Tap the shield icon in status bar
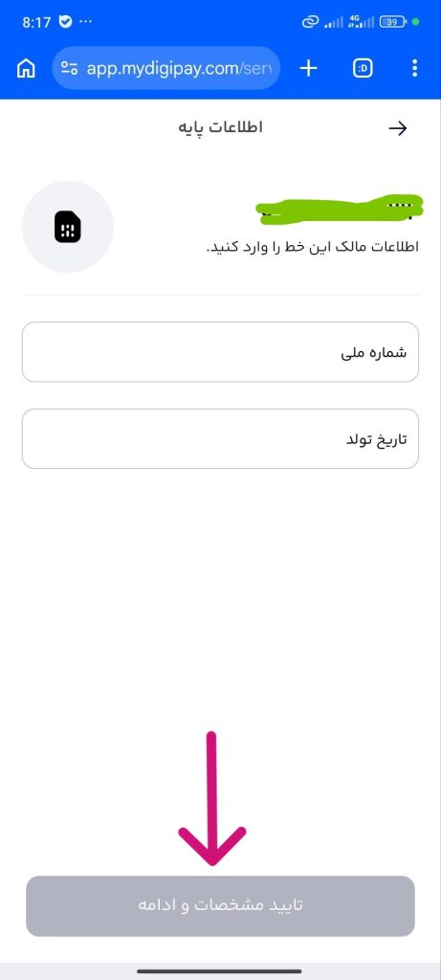This screenshot has height=980, width=441. 66,22
